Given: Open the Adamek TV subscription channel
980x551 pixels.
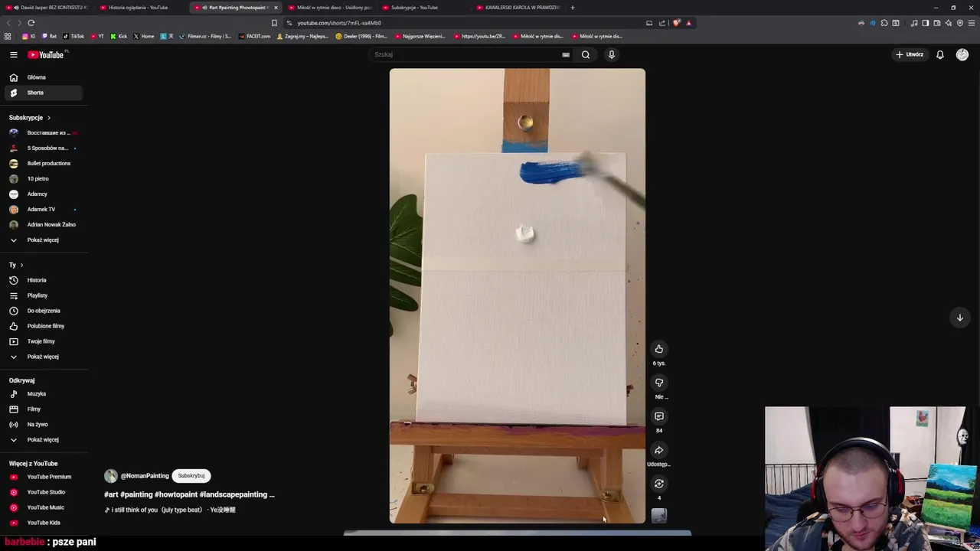Looking at the screenshot, I should click(43, 209).
